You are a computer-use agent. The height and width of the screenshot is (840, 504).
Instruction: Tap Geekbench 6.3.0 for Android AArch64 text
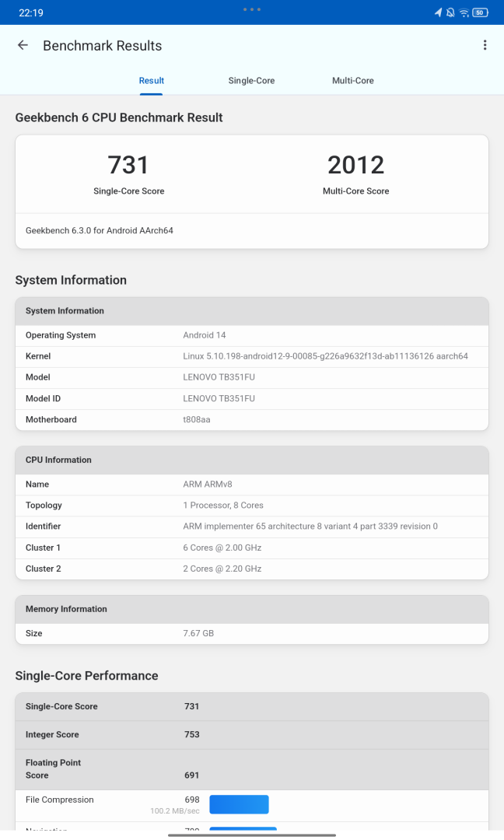(99, 230)
